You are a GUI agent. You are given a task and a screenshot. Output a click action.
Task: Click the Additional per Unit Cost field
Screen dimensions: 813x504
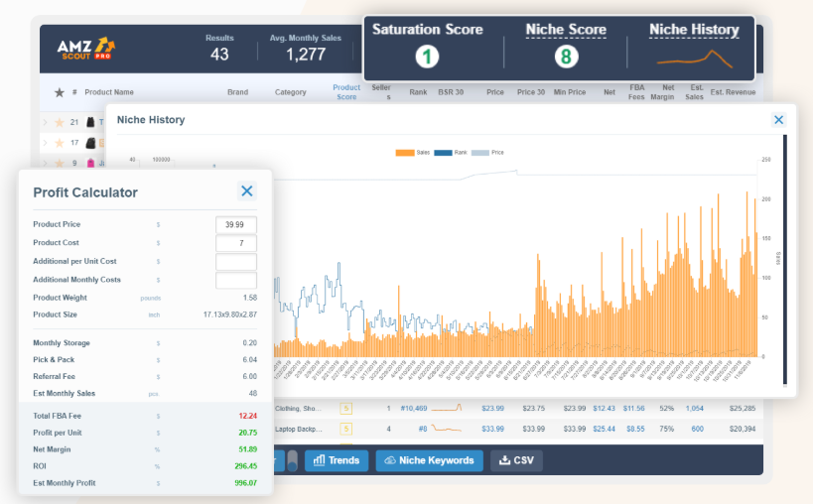pyautogui.click(x=236, y=262)
